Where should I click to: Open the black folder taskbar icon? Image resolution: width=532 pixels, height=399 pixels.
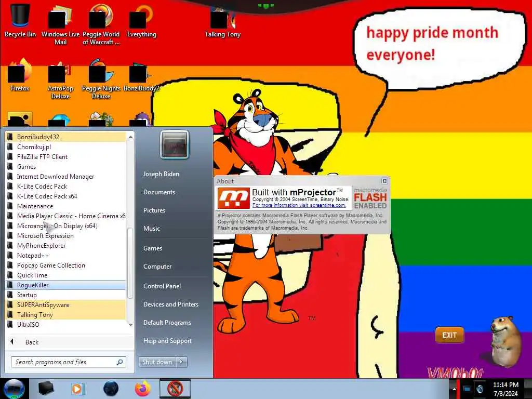46,389
